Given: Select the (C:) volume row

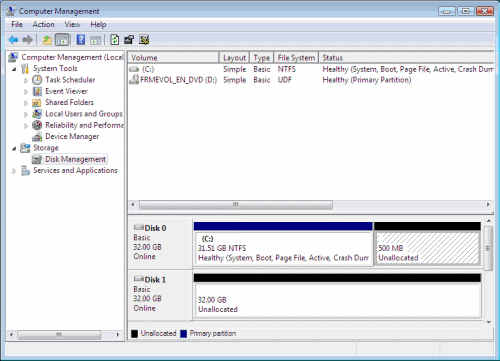Looking at the screenshot, I should pos(311,69).
